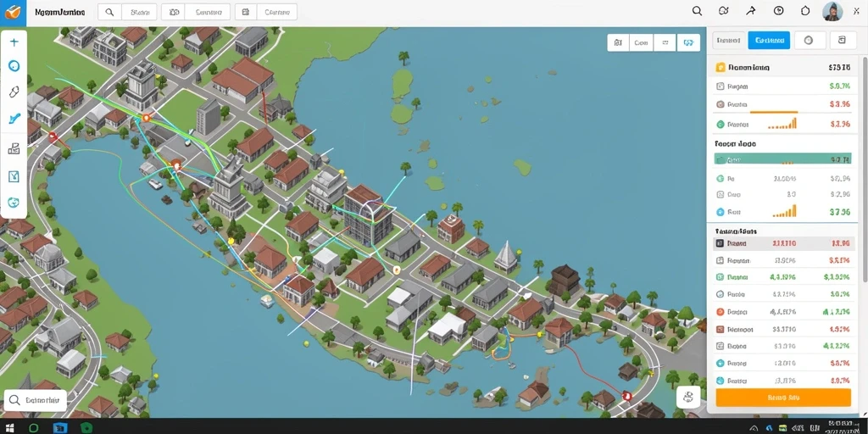Click the green circle icon in taskbar
Viewport: 868px width, 434px height.
(33, 427)
